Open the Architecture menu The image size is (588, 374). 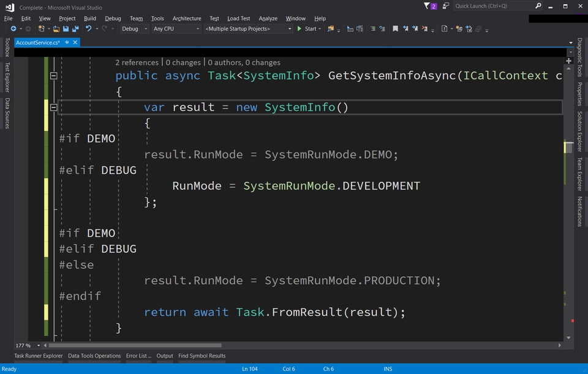pos(187,18)
